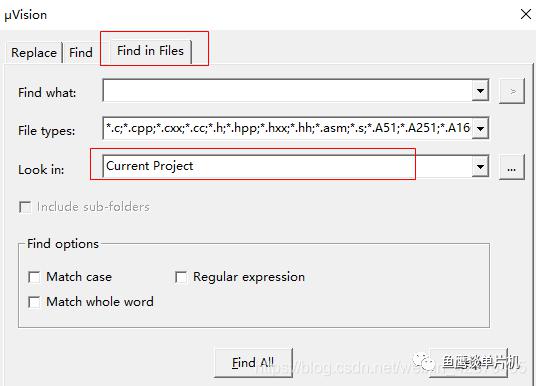Image resolution: width=536 pixels, height=386 pixels.
Task: Click inside the Find what text field
Action: [287, 91]
